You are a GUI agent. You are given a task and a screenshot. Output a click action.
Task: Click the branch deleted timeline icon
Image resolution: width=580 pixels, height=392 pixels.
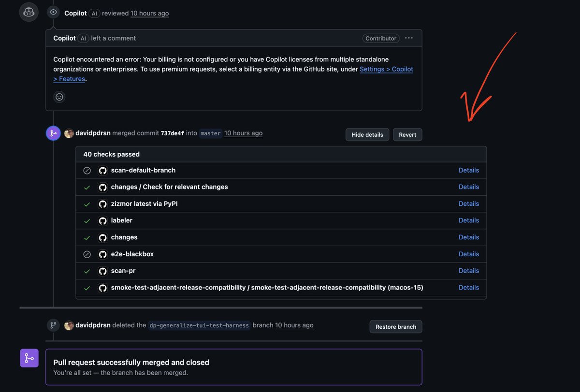[x=53, y=325]
